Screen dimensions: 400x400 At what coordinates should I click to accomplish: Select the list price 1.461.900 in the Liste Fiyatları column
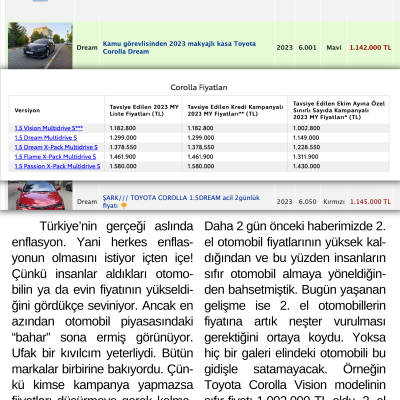123,157
